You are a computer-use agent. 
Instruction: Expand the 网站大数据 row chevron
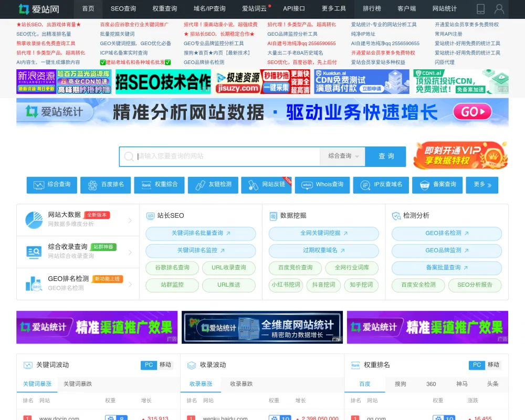tap(130, 220)
